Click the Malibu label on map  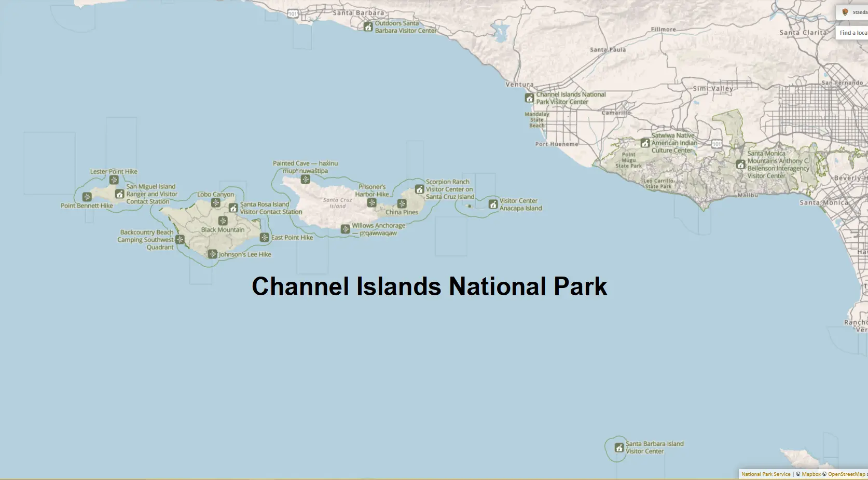tap(748, 195)
